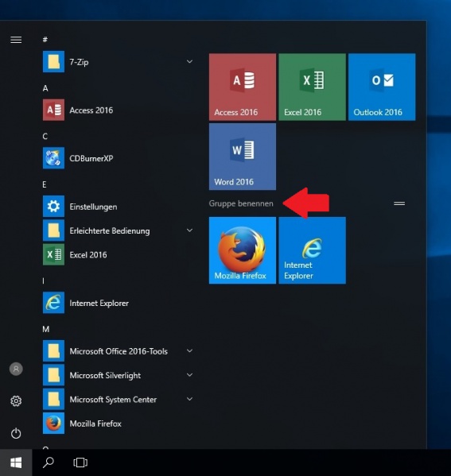This screenshot has width=451, height=476.
Task: Click the tile group drag handle
Action: (399, 203)
